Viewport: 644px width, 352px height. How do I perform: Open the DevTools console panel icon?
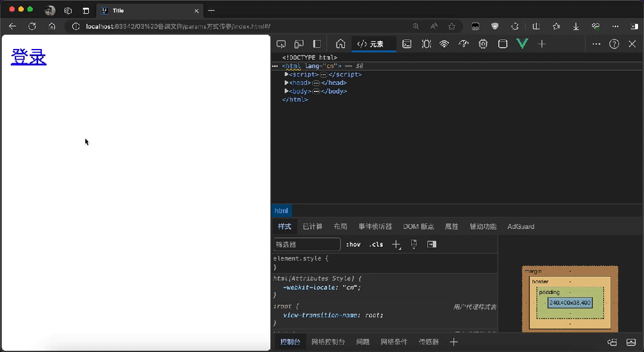406,44
